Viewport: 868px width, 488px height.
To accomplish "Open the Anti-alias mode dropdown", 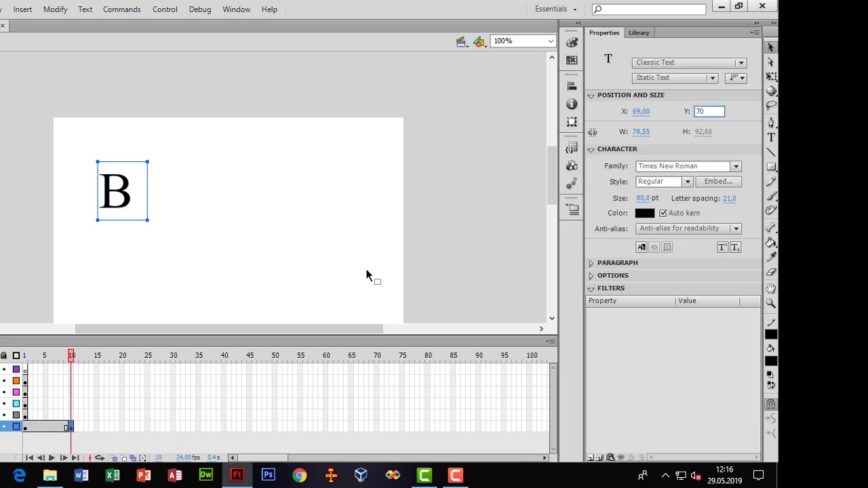I will [688, 228].
